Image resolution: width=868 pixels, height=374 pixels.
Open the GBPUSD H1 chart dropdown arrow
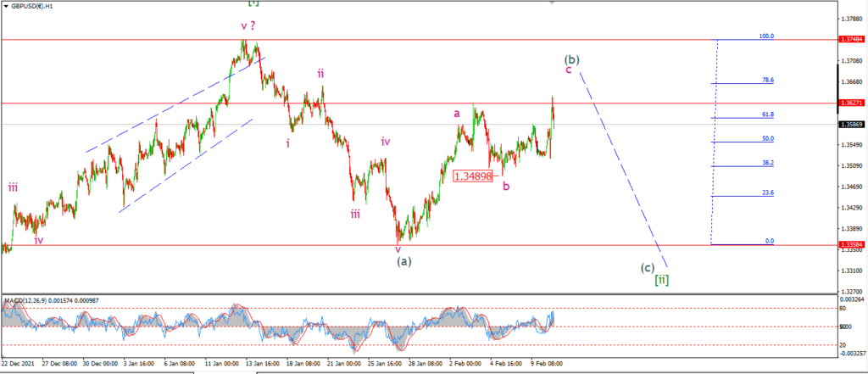click(6, 6)
